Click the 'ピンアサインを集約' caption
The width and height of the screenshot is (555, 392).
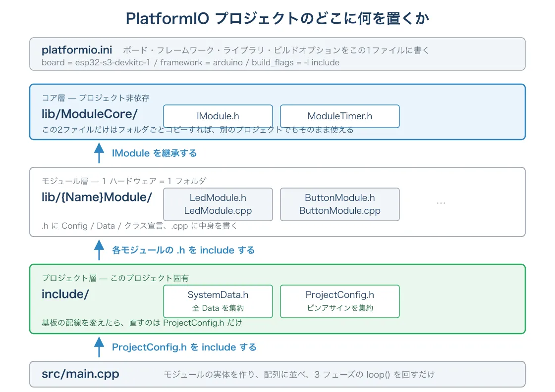click(340, 308)
